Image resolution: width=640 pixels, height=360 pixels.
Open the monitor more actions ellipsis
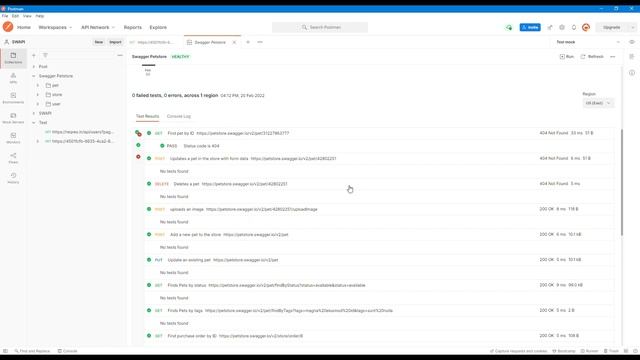613,57
